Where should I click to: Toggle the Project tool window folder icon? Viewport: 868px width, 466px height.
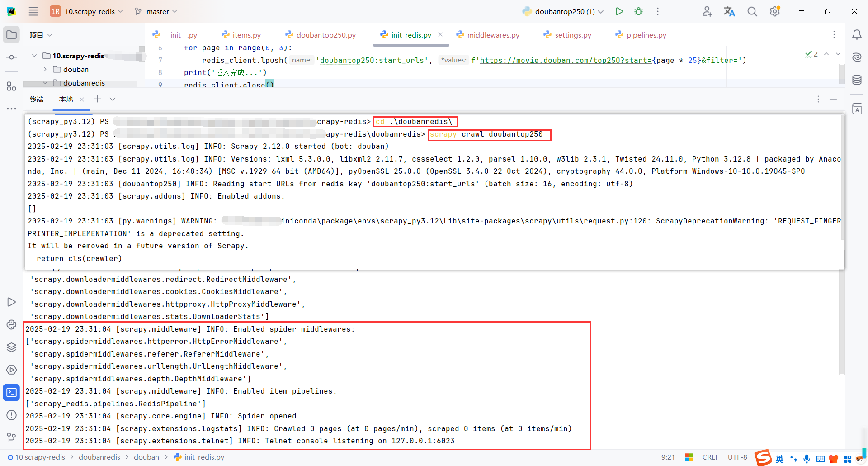tap(11, 35)
